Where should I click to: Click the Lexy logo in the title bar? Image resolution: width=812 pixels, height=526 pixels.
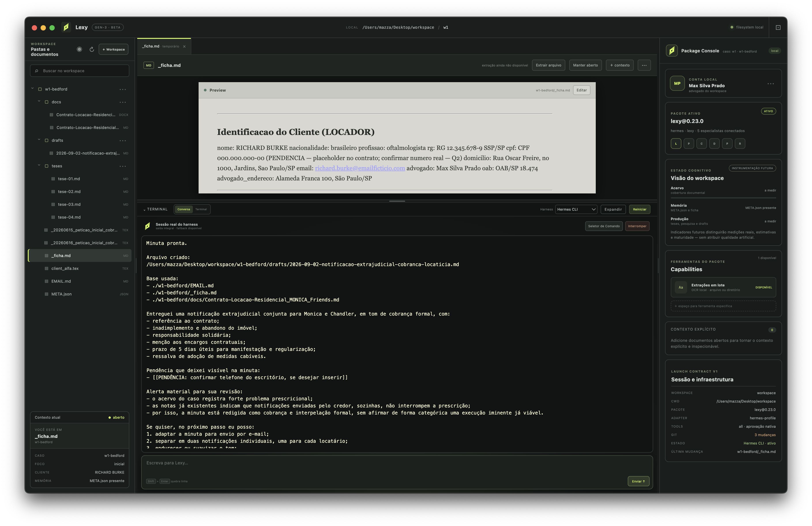coord(66,27)
